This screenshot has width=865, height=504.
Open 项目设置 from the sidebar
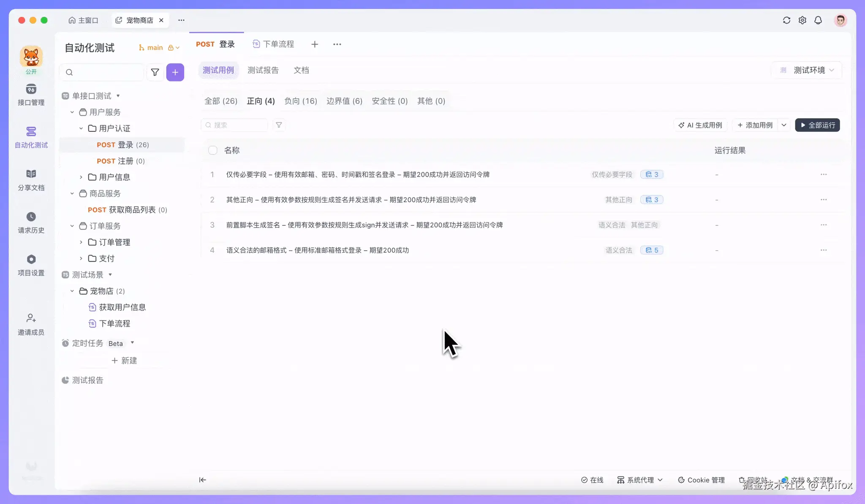[x=31, y=260]
